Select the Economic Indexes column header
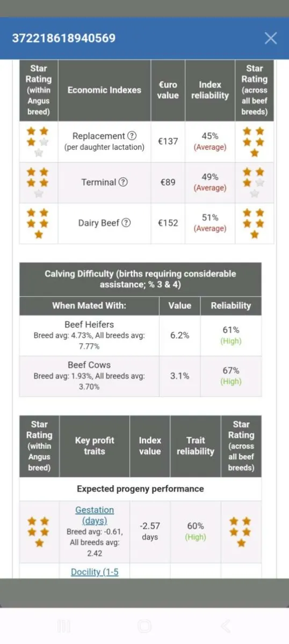This screenshot has width=289, height=644. point(104,90)
